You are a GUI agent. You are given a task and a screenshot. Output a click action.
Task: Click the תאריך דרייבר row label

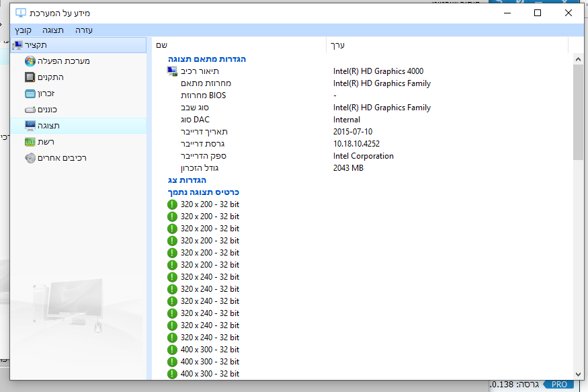coord(204,132)
